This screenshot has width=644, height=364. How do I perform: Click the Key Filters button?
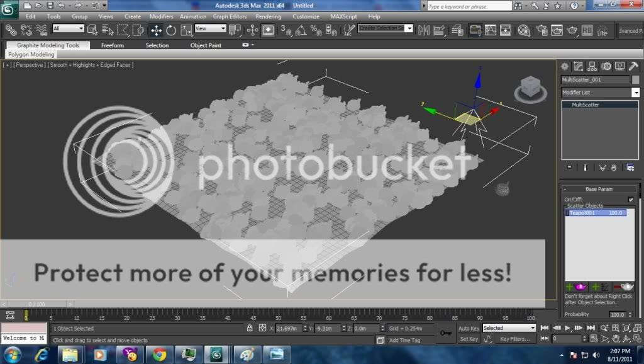point(515,339)
